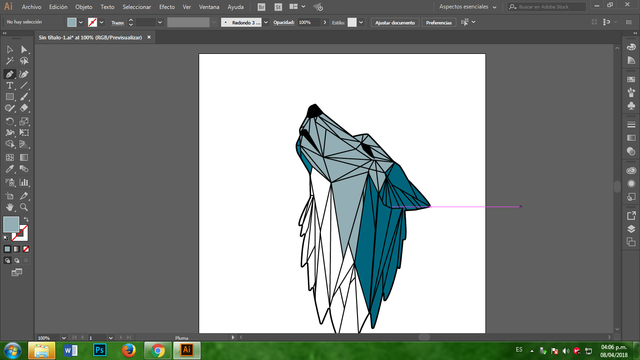Screen dimensions: 640x360
Task: Open the Objeto menu
Action: coord(84,7)
